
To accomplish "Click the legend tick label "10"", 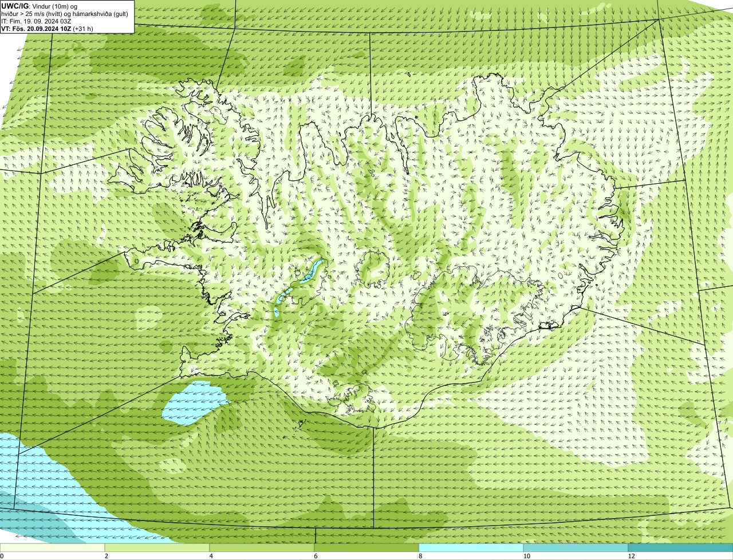I will (526, 556).
